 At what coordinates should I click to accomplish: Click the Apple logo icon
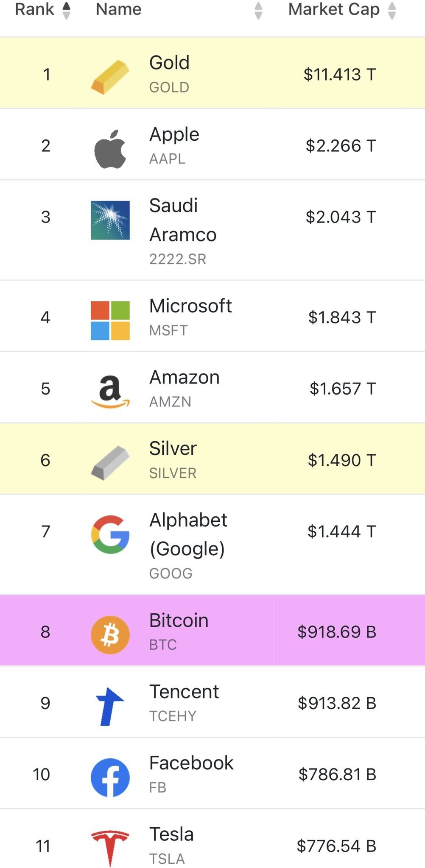[x=110, y=149]
